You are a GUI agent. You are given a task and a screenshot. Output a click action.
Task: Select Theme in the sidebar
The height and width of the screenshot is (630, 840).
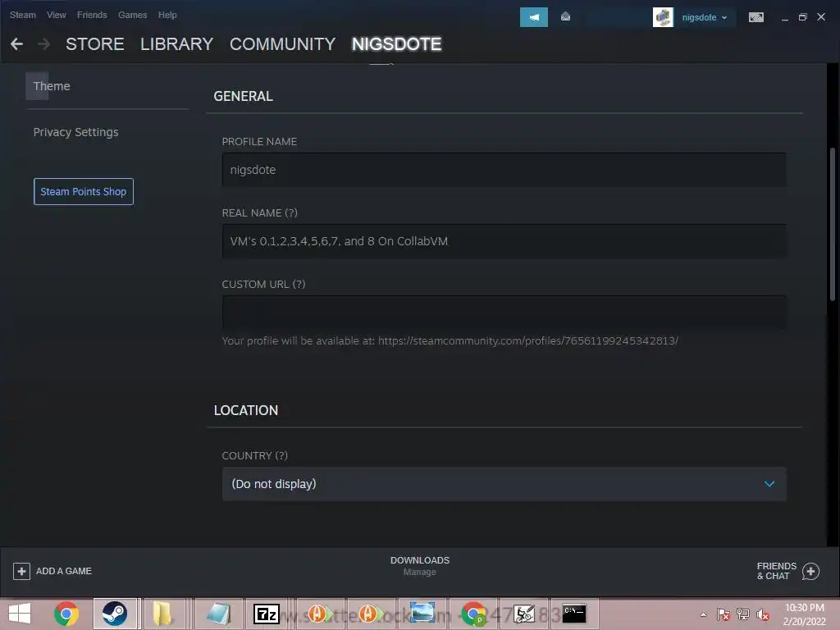point(52,86)
